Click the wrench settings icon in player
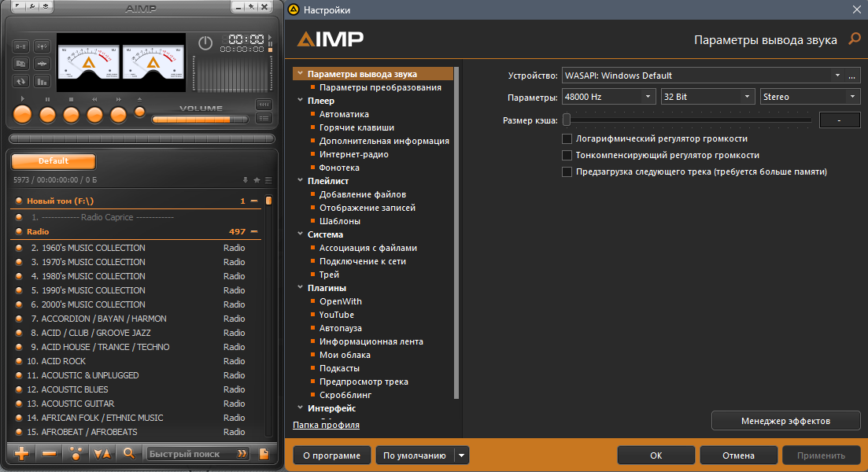The image size is (868, 472). (x=32, y=7)
